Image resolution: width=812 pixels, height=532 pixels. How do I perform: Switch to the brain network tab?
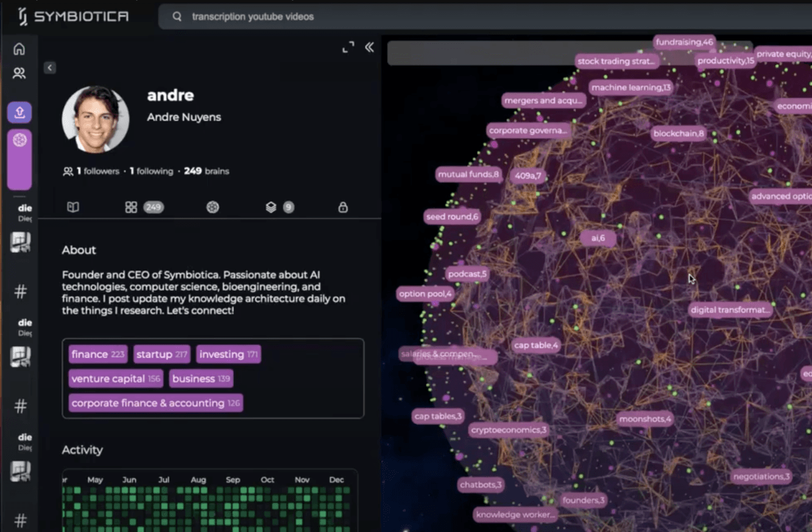[212, 207]
